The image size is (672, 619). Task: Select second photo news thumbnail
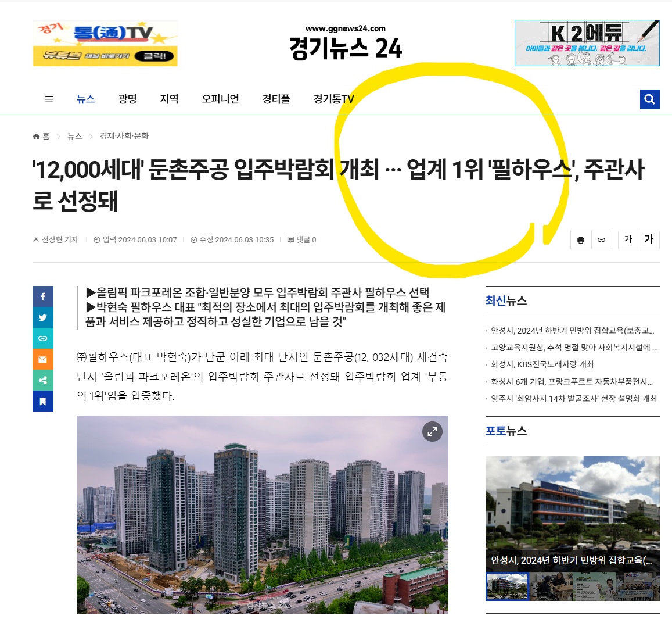551,586
